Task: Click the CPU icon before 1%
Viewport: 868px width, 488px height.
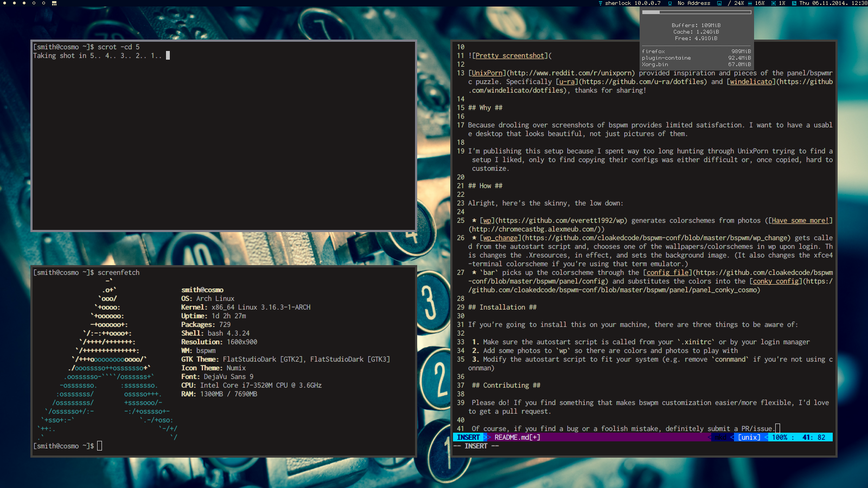Action: coord(774,3)
